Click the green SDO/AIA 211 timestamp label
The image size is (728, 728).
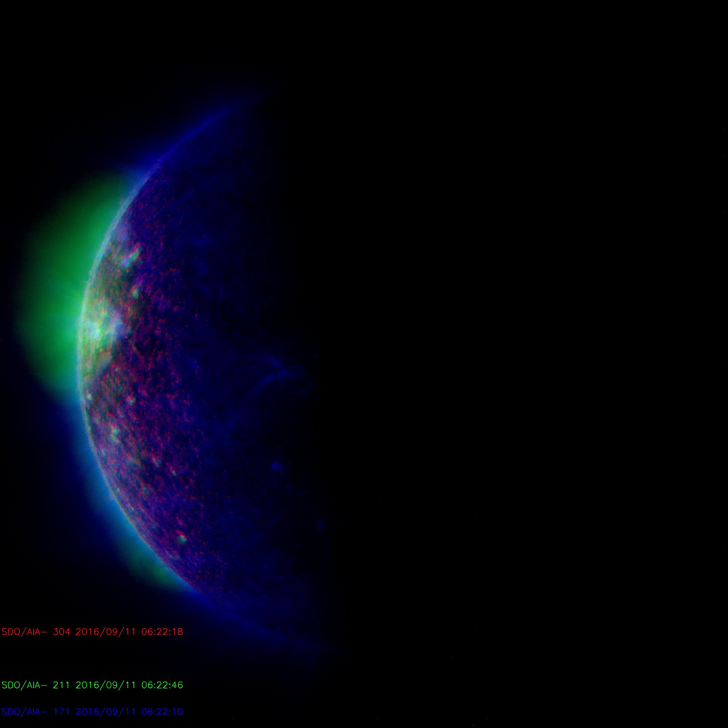[92, 685]
